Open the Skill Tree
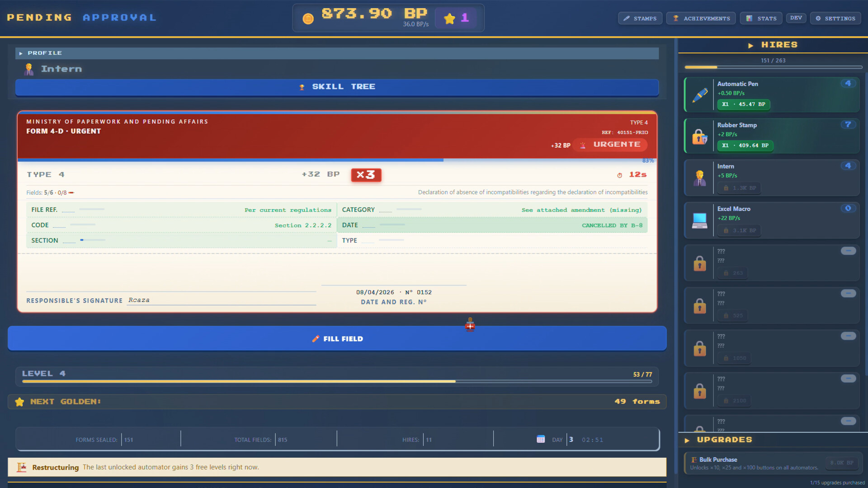Screen dimensions: 868x488 [337, 87]
